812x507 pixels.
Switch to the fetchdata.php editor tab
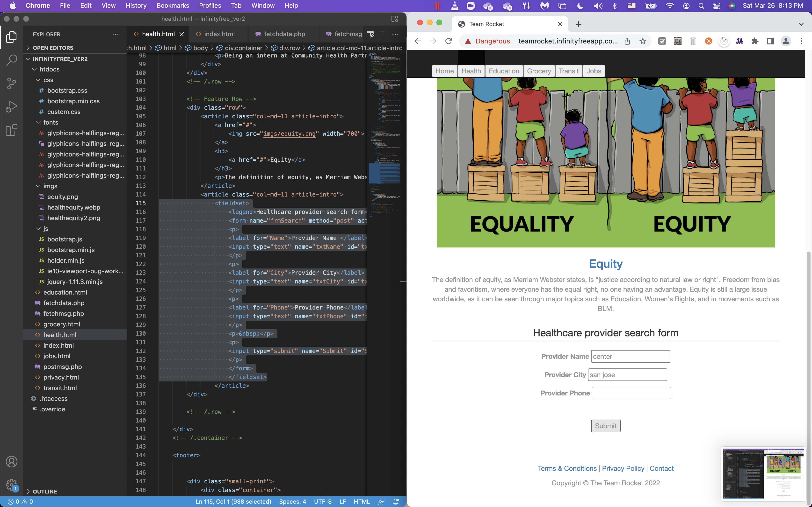click(284, 34)
